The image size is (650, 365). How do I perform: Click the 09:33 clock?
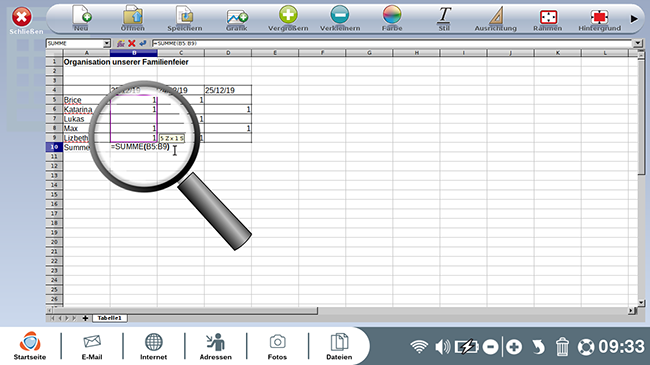[x=621, y=347]
